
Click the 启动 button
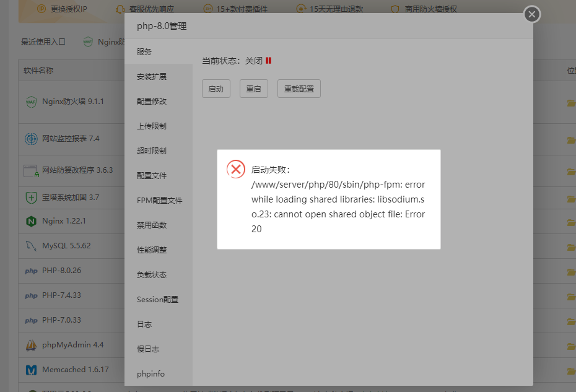(216, 89)
